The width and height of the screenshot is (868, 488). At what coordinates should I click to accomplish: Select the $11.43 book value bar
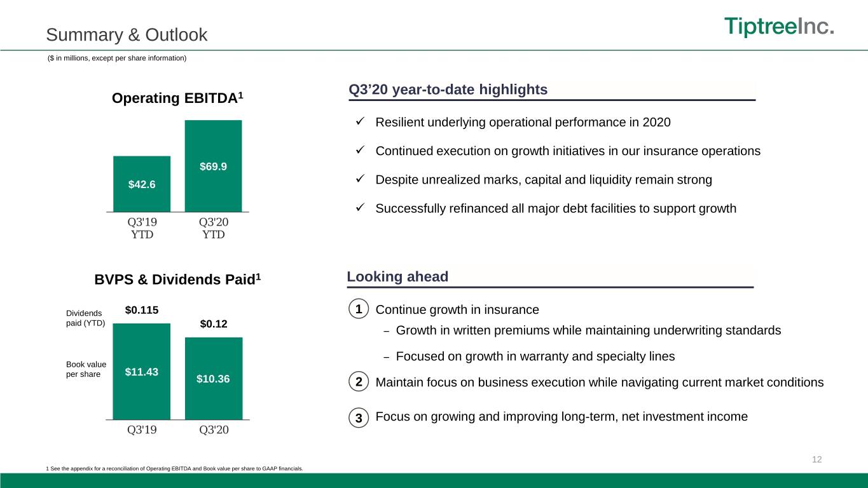(x=142, y=371)
